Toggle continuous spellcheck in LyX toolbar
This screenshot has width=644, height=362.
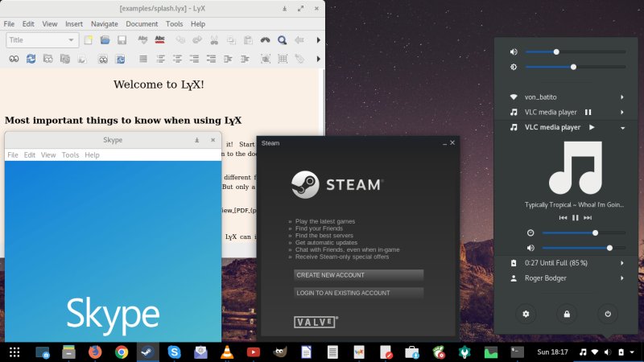point(159,39)
